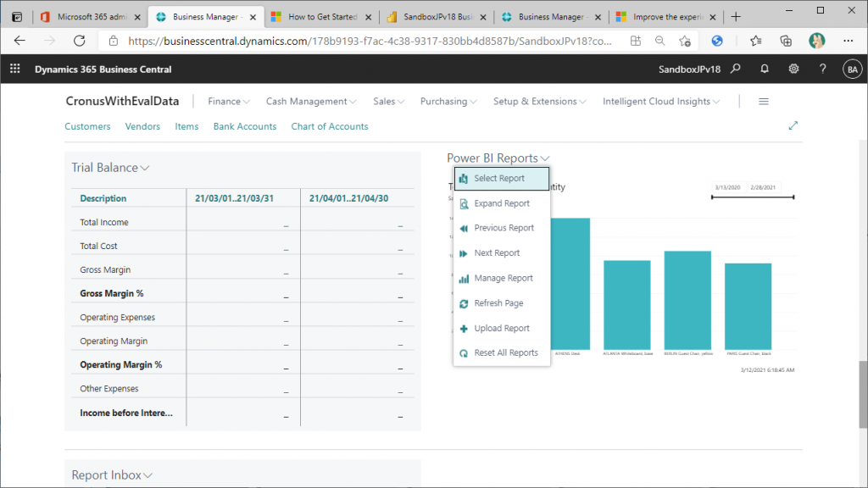868x488 pixels.
Task: Expand the page to full width
Action: pyautogui.click(x=793, y=125)
